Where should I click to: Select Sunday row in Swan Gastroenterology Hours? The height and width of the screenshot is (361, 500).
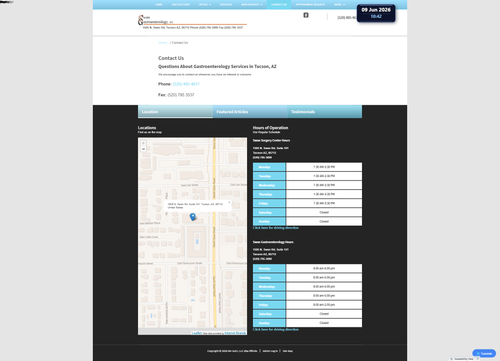pos(307,323)
